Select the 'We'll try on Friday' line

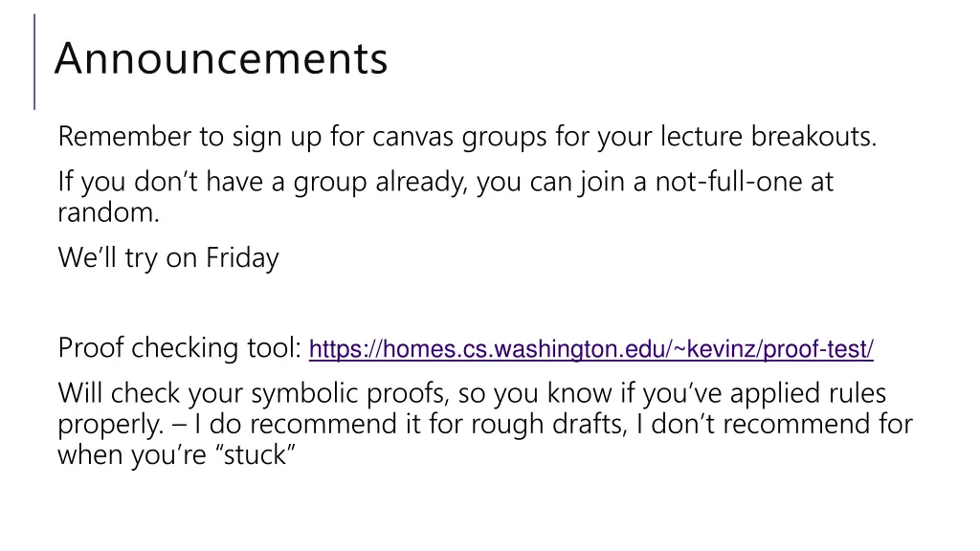168,258
